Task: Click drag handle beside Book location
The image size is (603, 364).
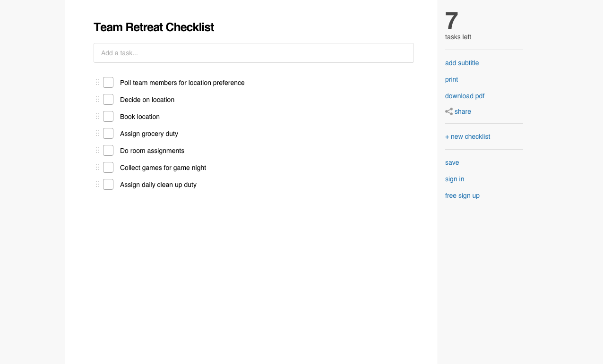Action: point(98,117)
